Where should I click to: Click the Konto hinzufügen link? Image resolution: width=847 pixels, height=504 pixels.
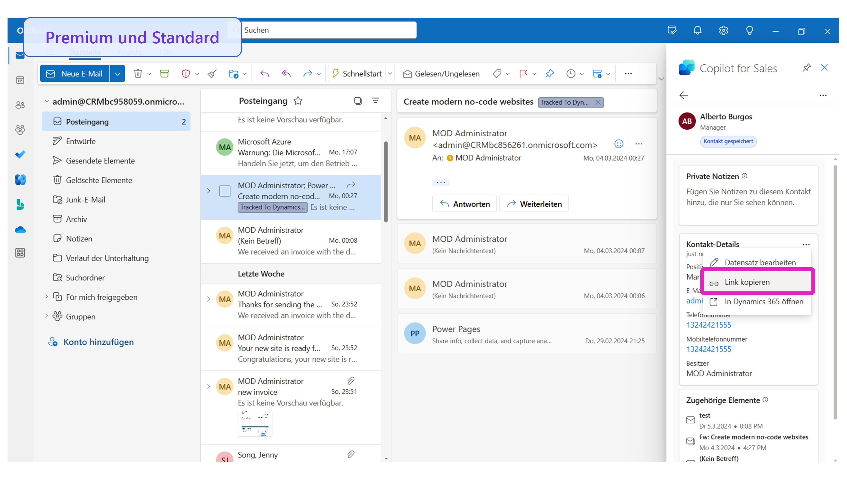click(98, 342)
